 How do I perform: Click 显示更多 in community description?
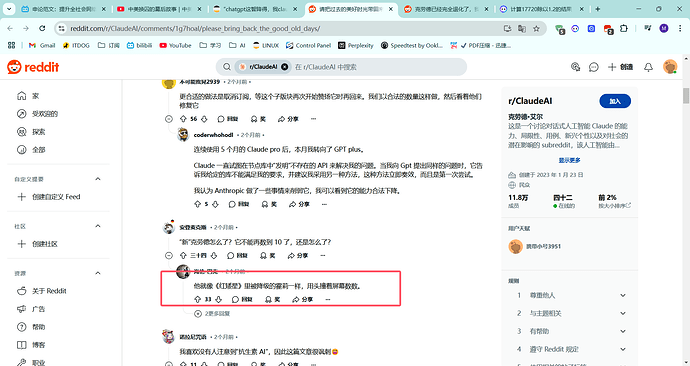pyautogui.click(x=569, y=160)
